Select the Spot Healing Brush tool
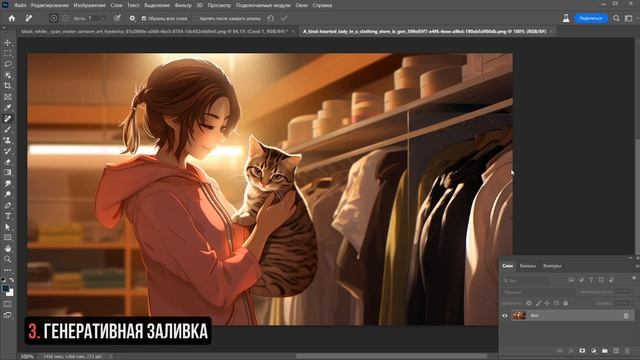 (x=8, y=118)
